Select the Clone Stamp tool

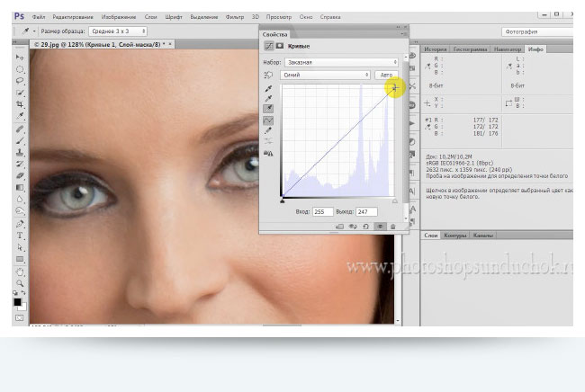pyautogui.click(x=20, y=152)
